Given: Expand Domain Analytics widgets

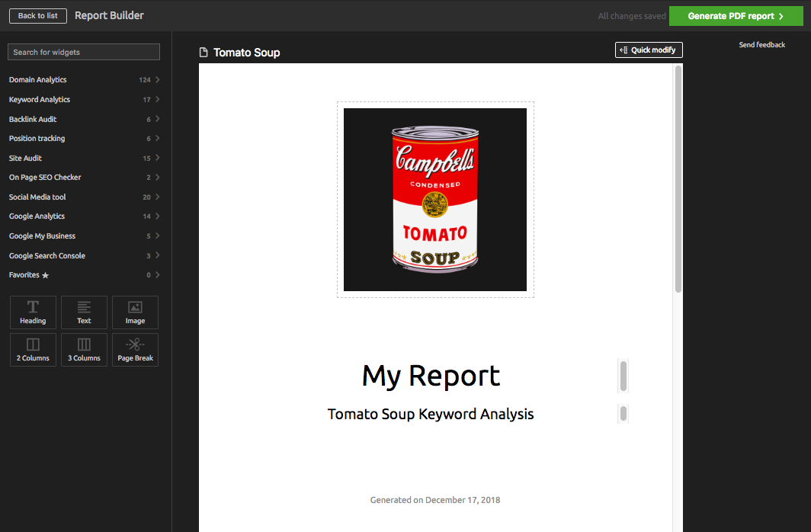Looking at the screenshot, I should [84, 79].
